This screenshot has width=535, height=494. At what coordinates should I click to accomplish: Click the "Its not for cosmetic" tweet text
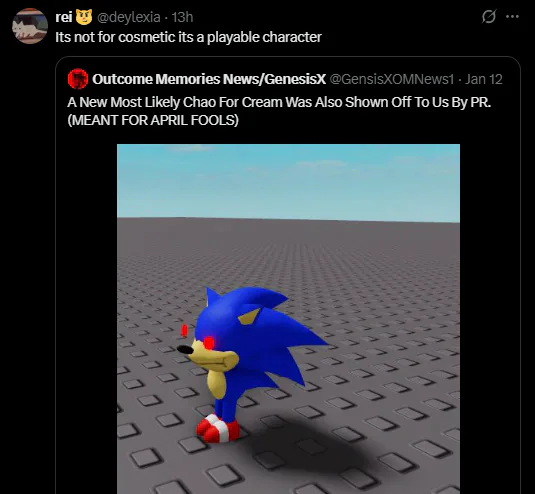[188, 37]
